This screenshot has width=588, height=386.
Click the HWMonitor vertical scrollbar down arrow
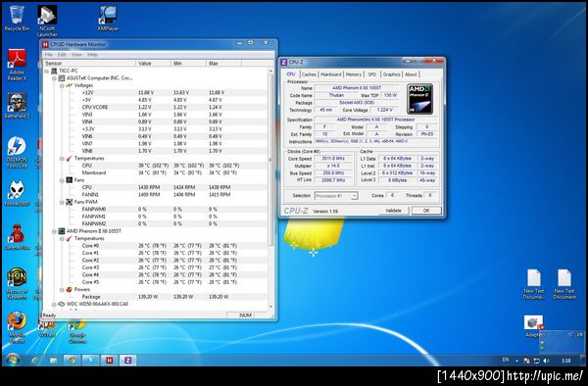coord(270,307)
